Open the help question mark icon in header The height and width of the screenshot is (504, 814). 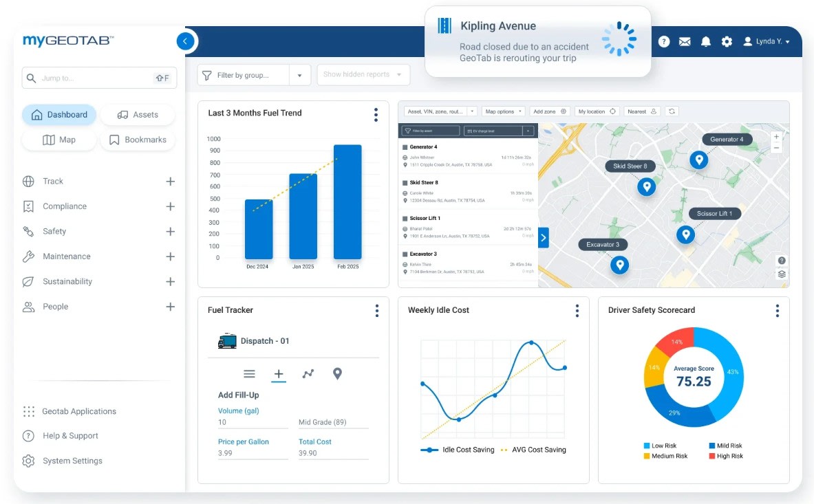(x=663, y=42)
